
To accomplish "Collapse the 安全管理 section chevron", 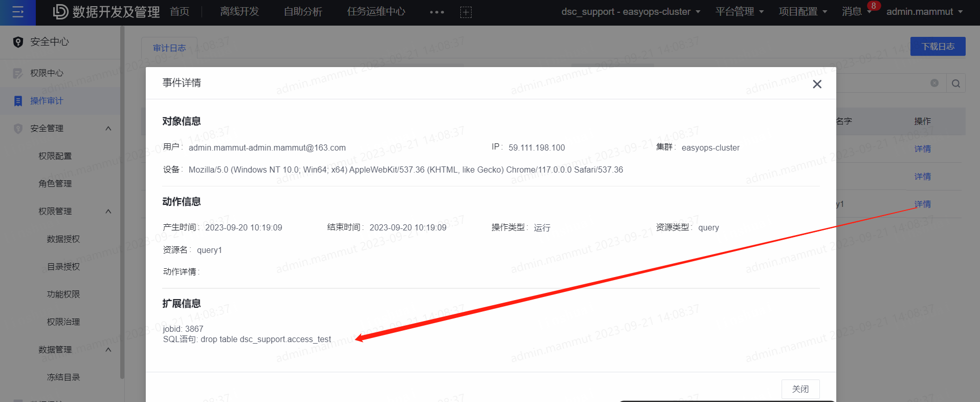I will (108, 129).
